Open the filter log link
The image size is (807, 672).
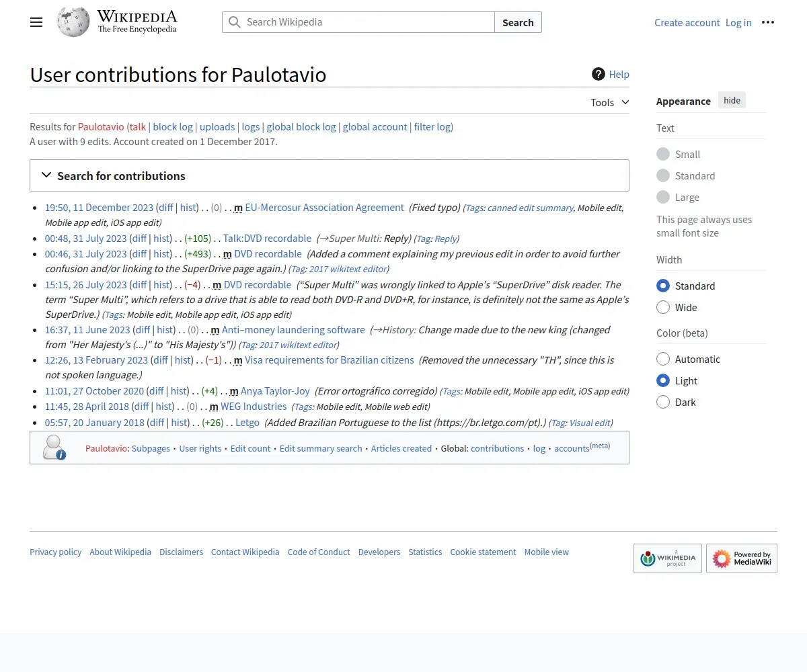click(x=432, y=126)
